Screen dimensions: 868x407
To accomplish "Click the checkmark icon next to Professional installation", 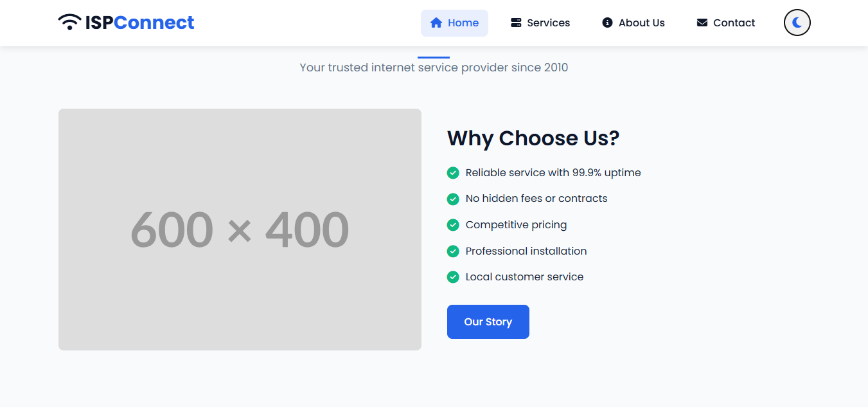I will point(453,251).
